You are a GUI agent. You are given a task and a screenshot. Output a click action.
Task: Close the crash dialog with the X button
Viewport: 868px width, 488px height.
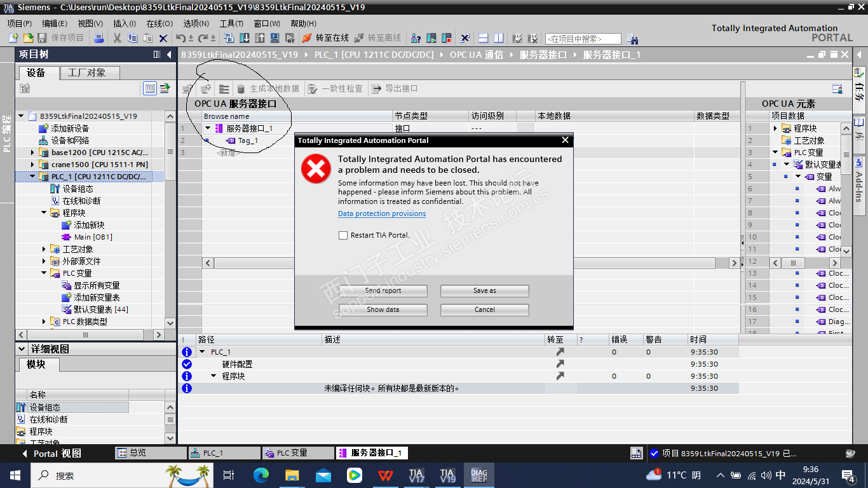pyautogui.click(x=565, y=140)
